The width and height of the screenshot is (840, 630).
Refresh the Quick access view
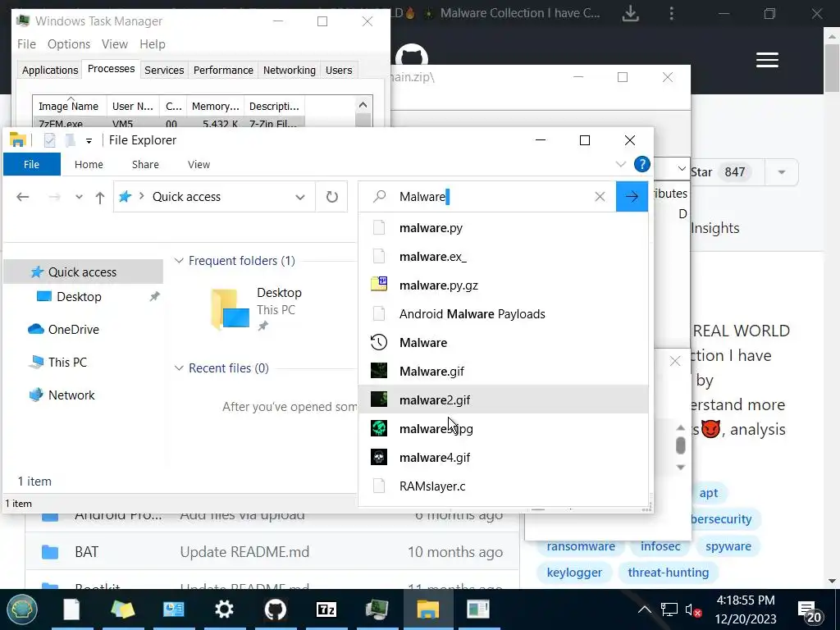332,197
